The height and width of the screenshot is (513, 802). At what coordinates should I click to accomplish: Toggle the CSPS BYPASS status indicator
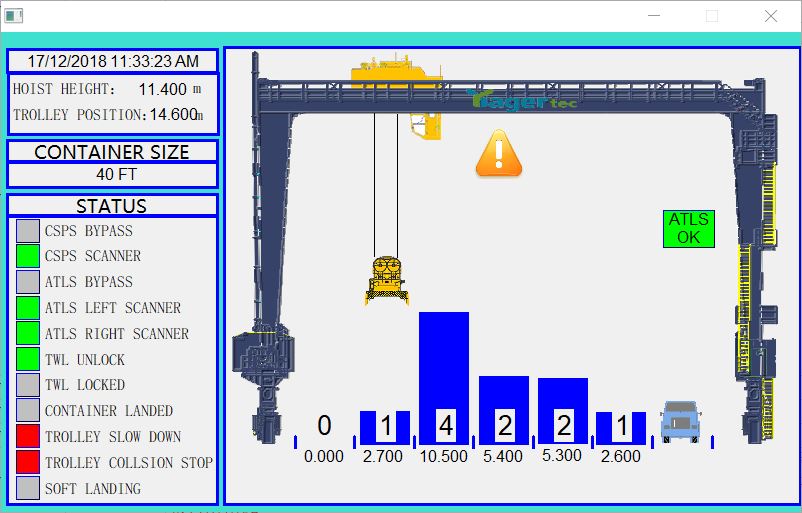[x=28, y=231]
